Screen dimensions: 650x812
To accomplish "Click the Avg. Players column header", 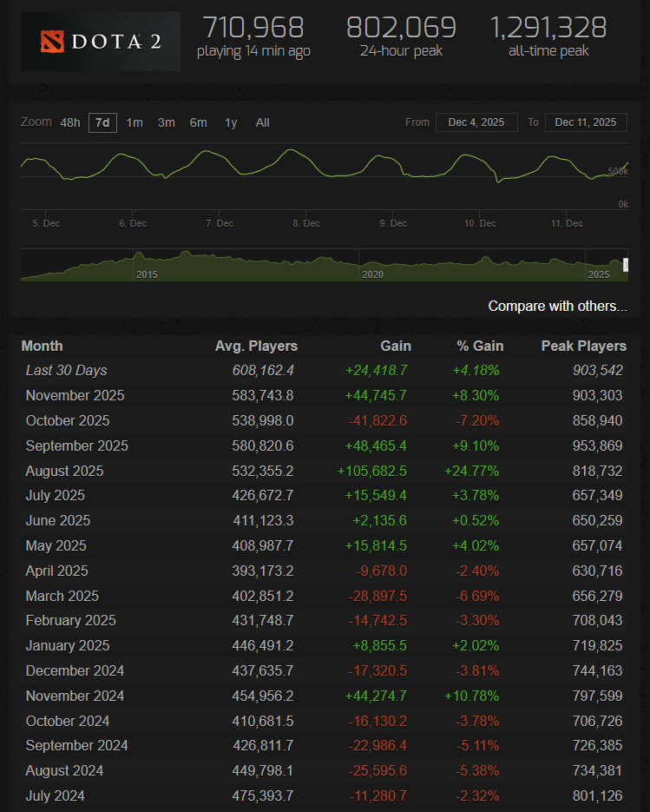I will click(256, 346).
